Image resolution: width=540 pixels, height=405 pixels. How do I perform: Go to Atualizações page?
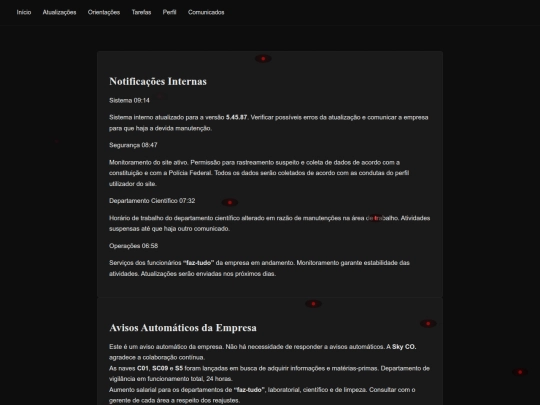(x=59, y=12)
